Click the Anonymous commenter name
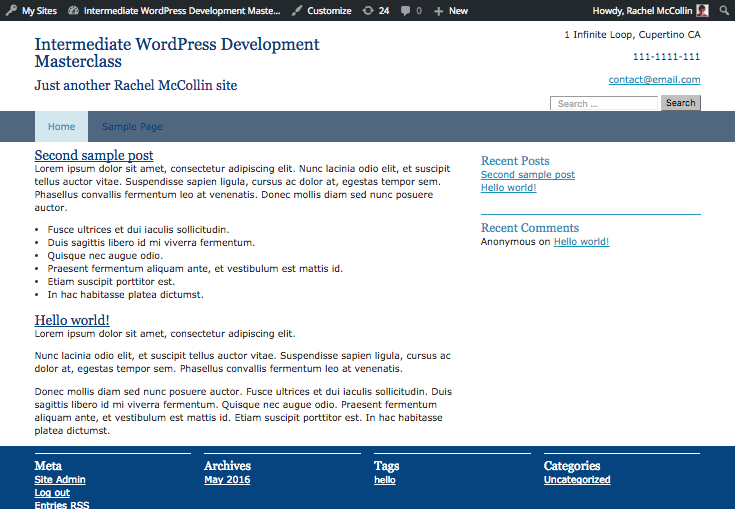Screen dimensions: 735x509 point(508,241)
